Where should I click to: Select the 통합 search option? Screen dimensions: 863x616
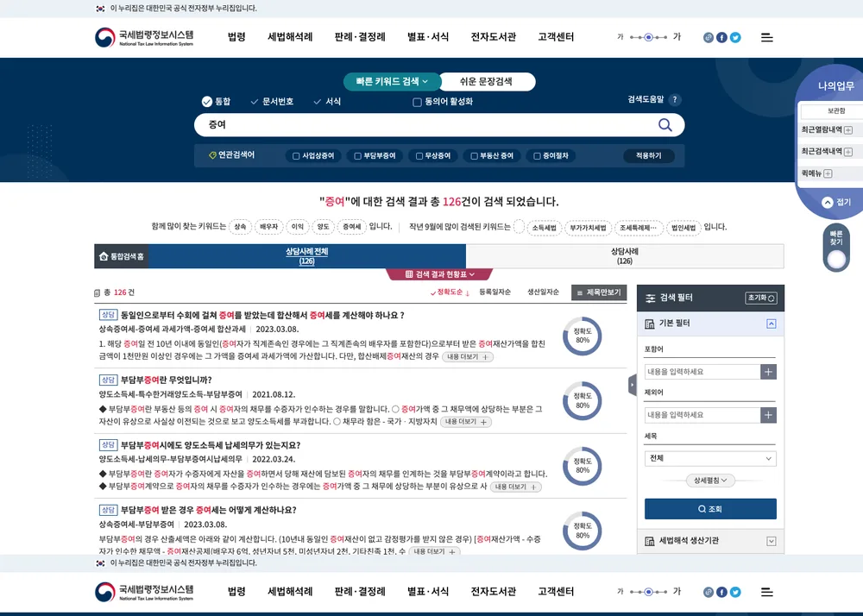click(216, 102)
